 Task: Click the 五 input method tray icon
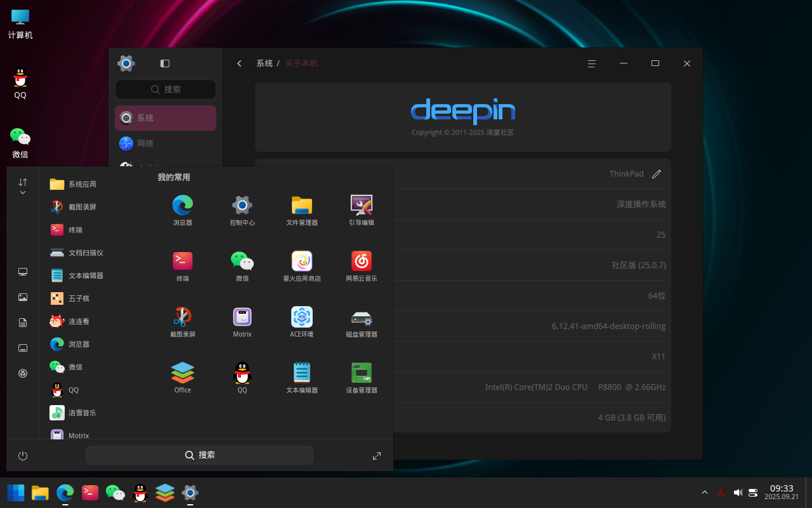coord(721,493)
